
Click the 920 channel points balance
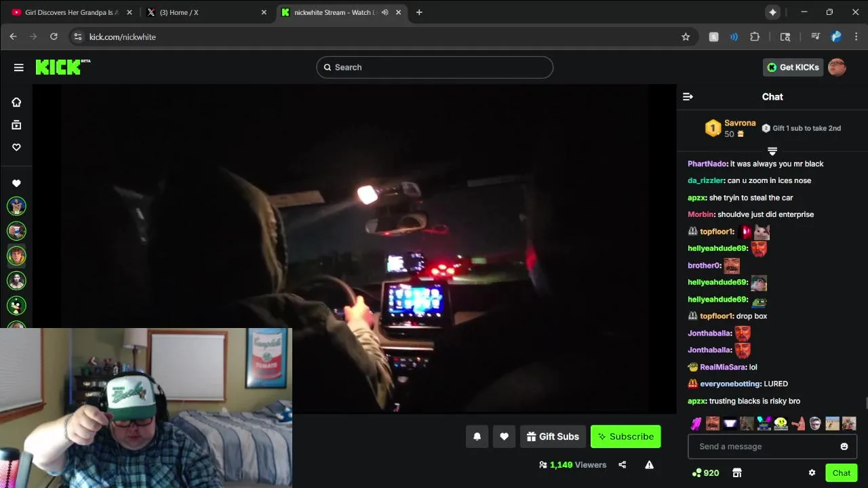pyautogui.click(x=705, y=473)
